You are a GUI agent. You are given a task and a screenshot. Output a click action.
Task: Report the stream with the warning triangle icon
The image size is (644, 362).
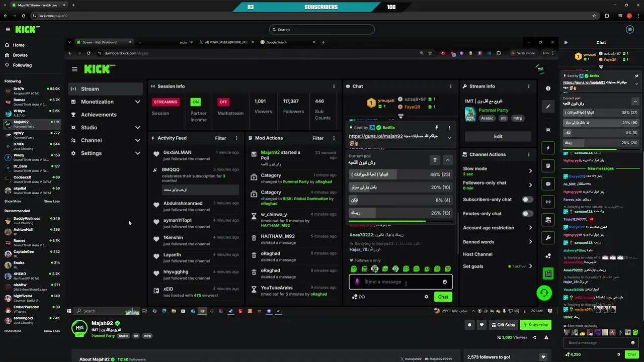click(546, 337)
